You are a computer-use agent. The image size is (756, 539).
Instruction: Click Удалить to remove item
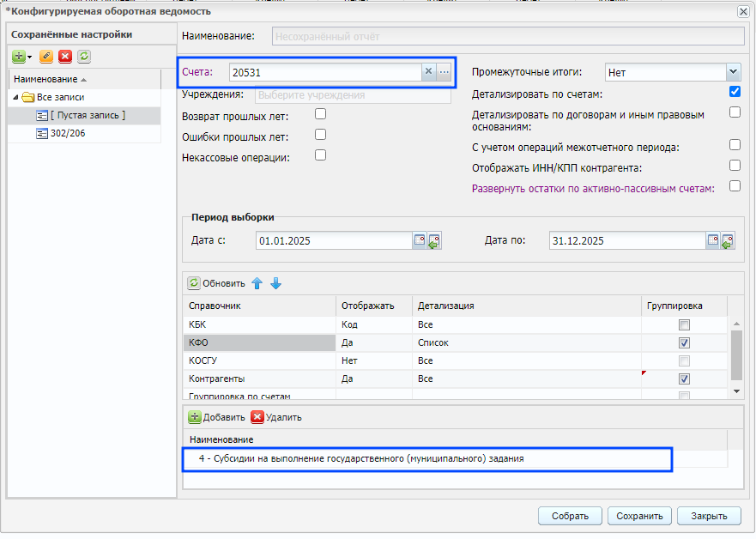click(276, 417)
